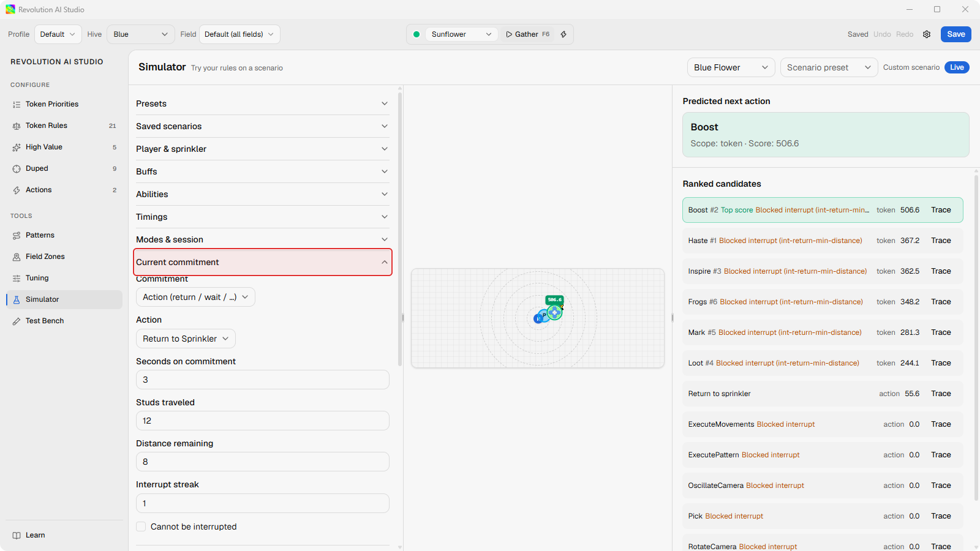Click Redo in top bar
980x551 pixels.
[905, 34]
